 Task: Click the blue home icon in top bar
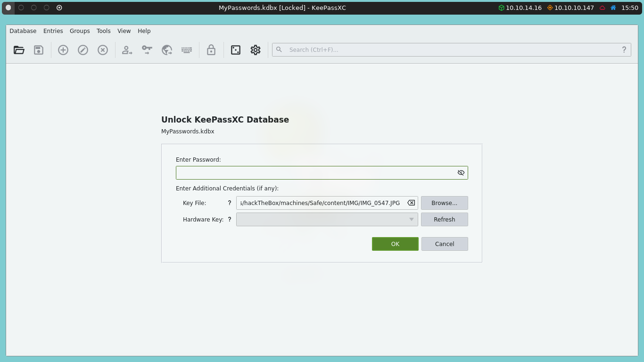(613, 8)
